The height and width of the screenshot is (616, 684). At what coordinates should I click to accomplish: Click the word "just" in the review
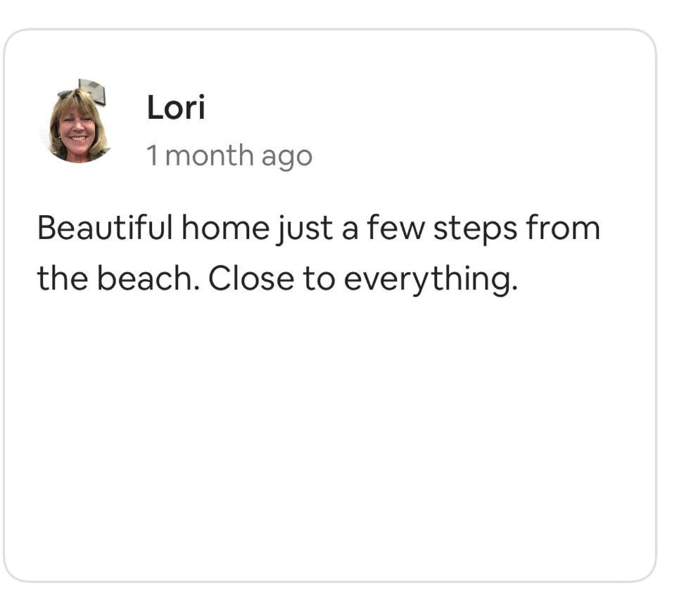[x=305, y=230]
